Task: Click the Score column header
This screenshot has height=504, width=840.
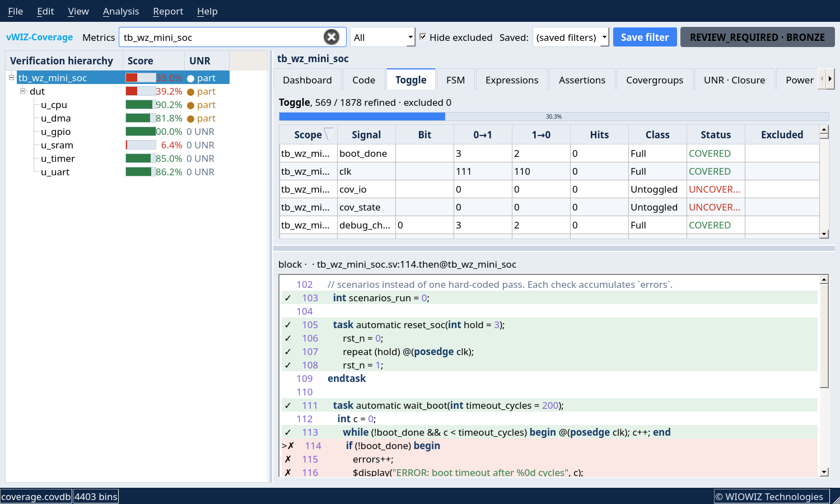Action: tap(153, 60)
